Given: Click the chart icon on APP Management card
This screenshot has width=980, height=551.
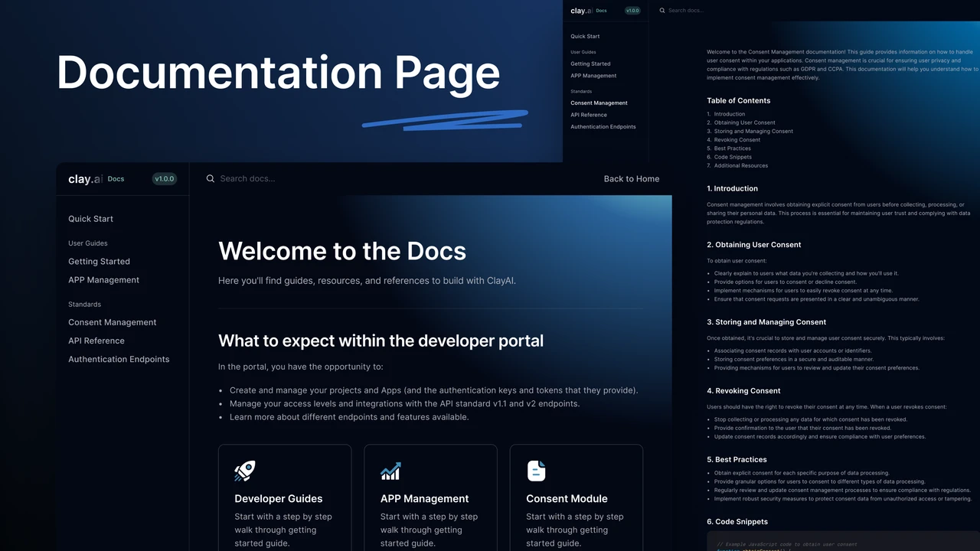Looking at the screenshot, I should [390, 471].
